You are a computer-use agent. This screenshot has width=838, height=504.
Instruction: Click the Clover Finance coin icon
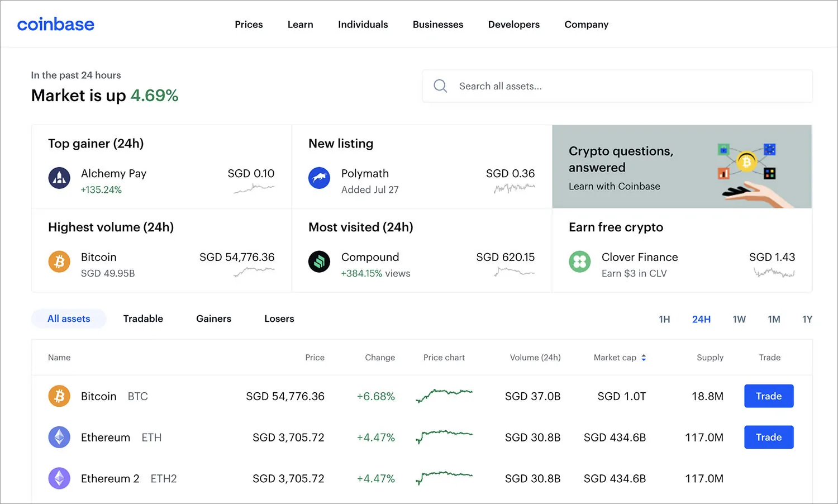580,261
